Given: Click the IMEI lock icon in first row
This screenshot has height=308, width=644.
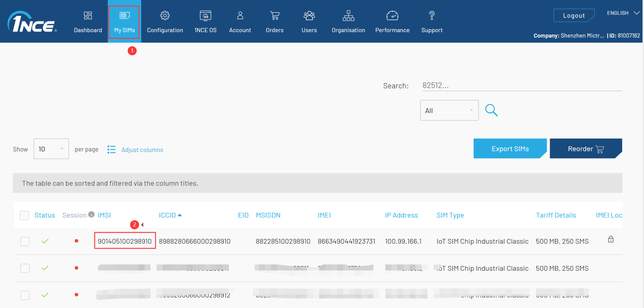Looking at the screenshot, I should (611, 239).
